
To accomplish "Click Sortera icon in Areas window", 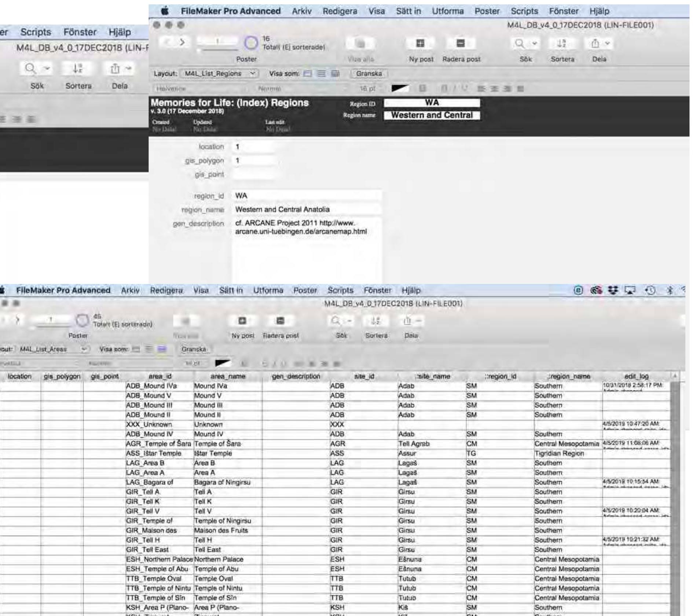I will (x=376, y=321).
